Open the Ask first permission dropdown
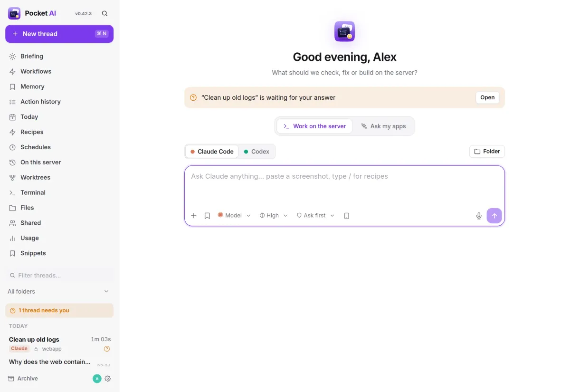The height and width of the screenshot is (392, 570). pos(315,216)
